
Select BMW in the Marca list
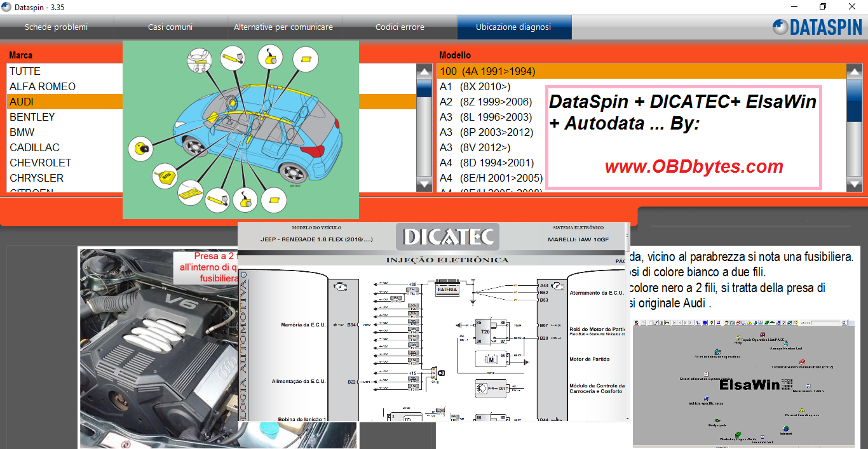pyautogui.click(x=22, y=132)
